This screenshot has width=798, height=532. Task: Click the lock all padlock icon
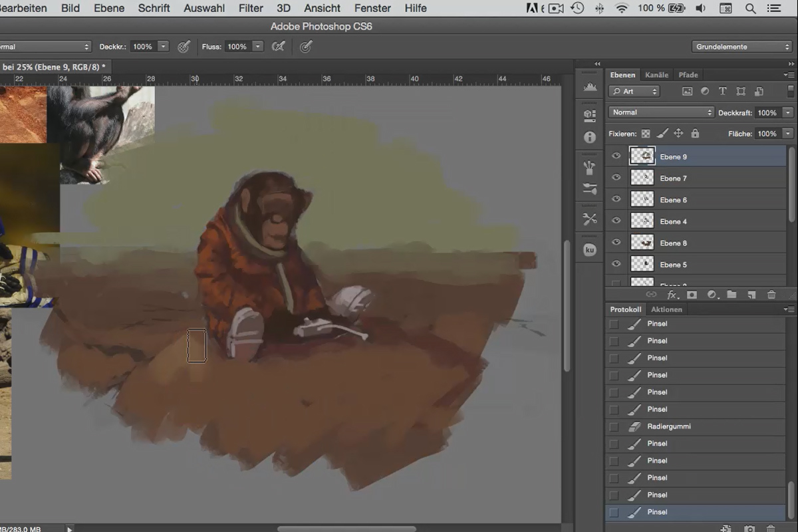click(695, 134)
